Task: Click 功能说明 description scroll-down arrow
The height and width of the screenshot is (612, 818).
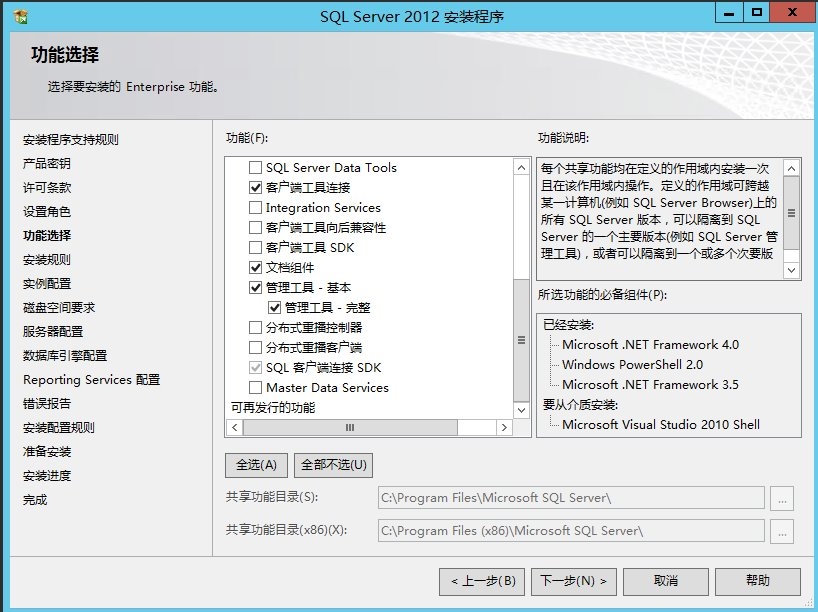Action: tap(791, 270)
